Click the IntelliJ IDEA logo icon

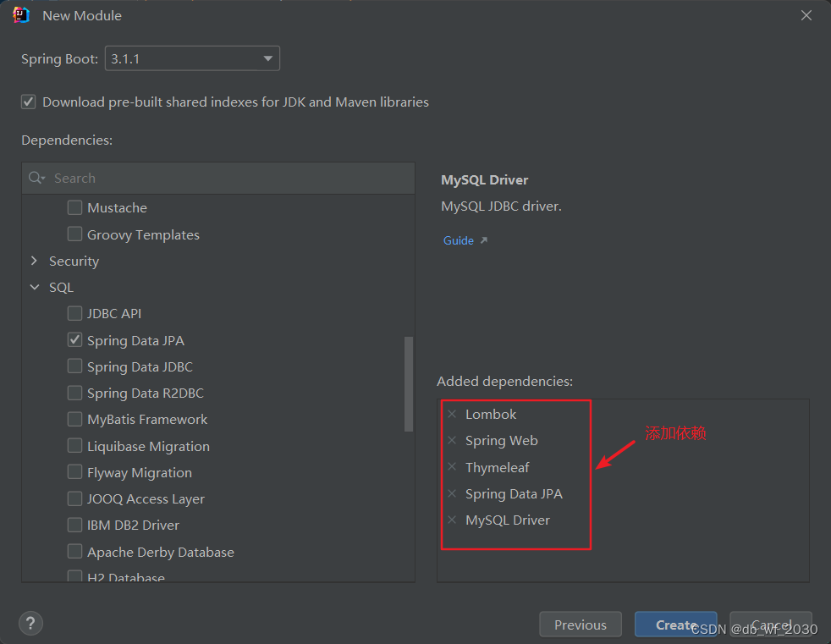[x=20, y=15]
